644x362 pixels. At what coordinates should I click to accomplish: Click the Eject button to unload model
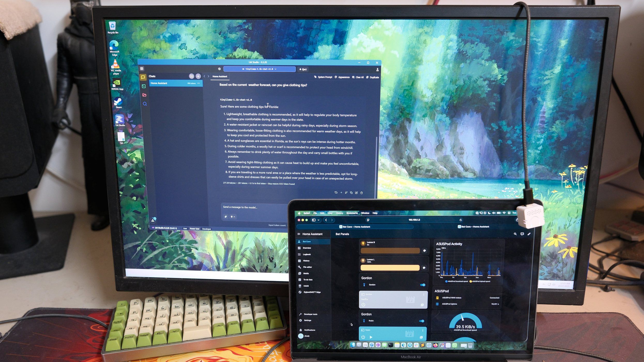point(303,69)
